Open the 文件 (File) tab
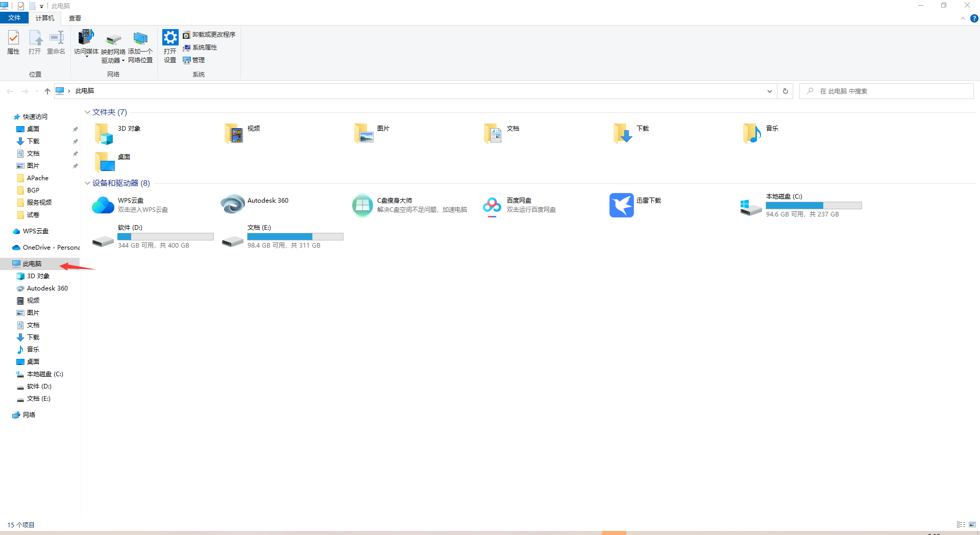This screenshot has height=535, width=980. click(14, 18)
